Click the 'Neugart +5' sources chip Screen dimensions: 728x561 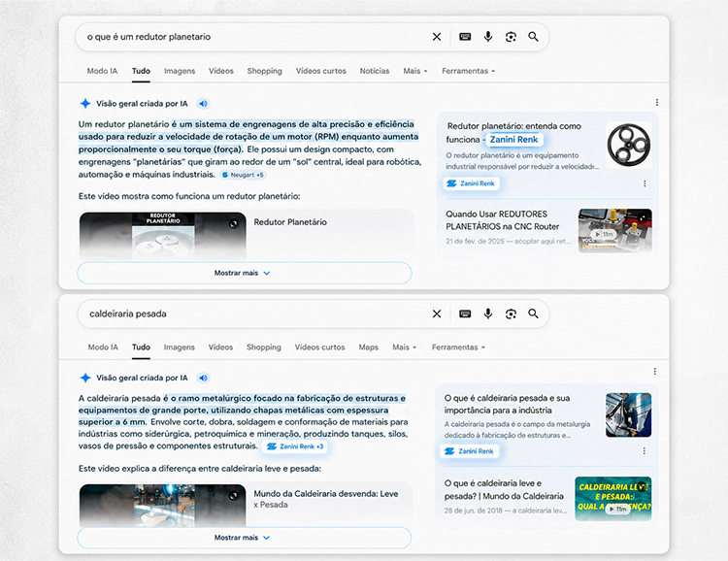243,175
